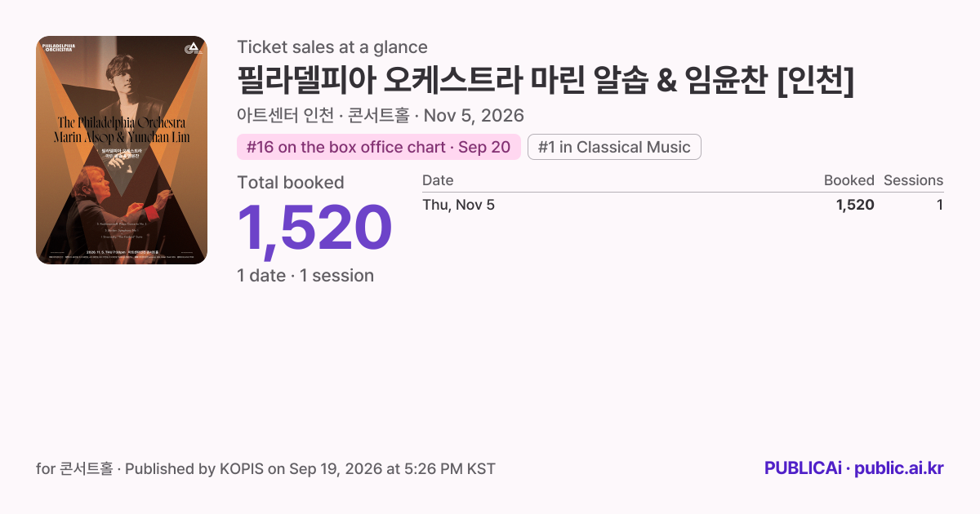Click the Date column header
The width and height of the screenshot is (980, 514).
coord(438,180)
